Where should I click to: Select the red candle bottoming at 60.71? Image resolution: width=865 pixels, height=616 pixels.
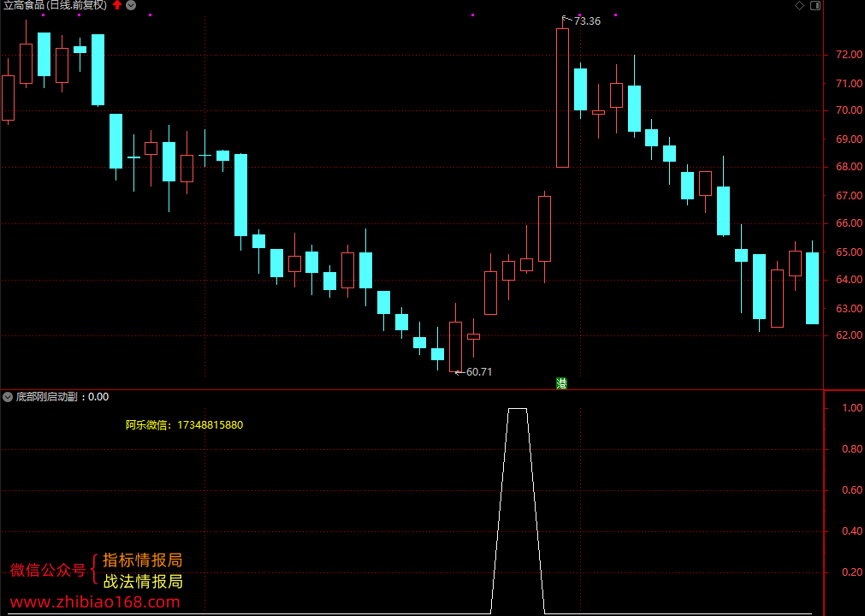tap(455, 346)
